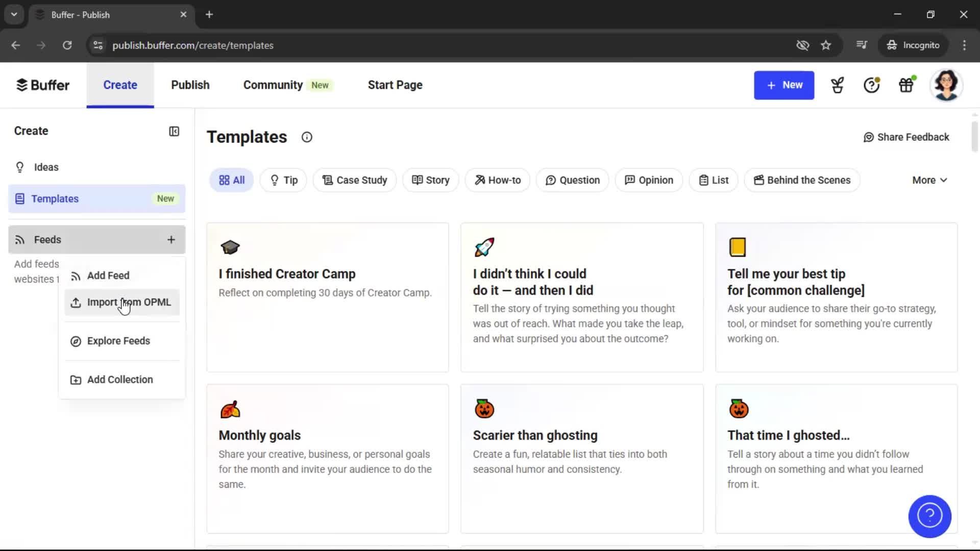Choose Import from OPML in the menu
The width and height of the screenshot is (980, 551).
[x=129, y=302]
